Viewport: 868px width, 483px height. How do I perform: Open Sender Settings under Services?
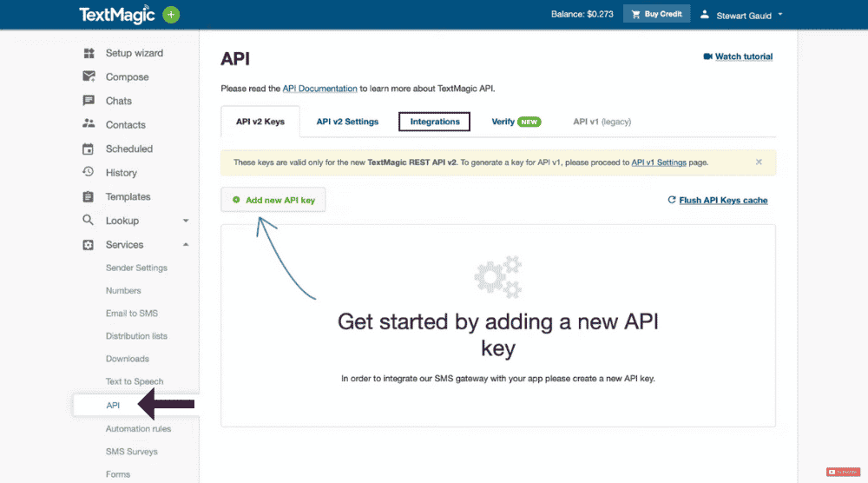(x=136, y=268)
